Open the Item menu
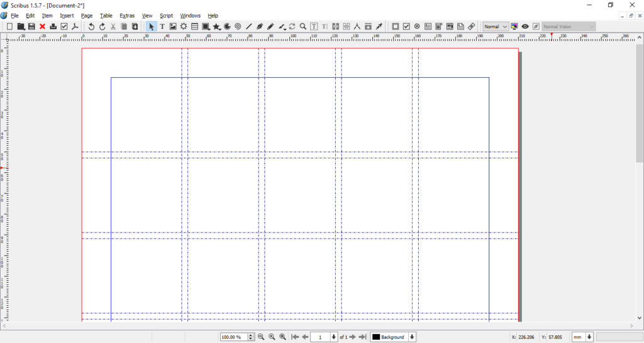The image size is (644, 343). coord(47,16)
